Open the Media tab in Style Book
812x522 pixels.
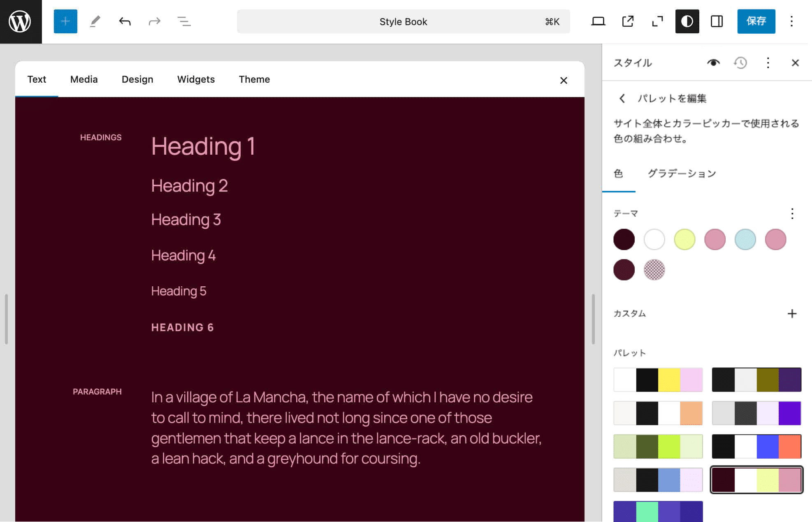tap(84, 79)
